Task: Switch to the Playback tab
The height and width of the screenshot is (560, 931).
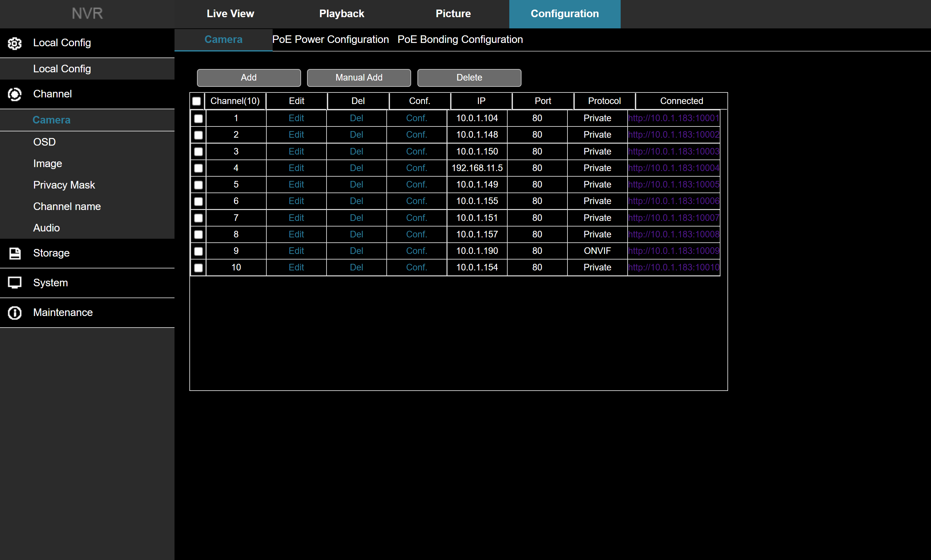Action: (341, 14)
